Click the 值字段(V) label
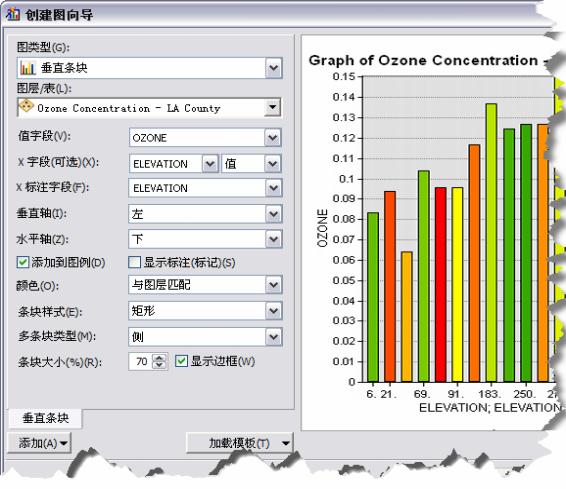The width and height of the screenshot is (566, 489). click(44, 136)
